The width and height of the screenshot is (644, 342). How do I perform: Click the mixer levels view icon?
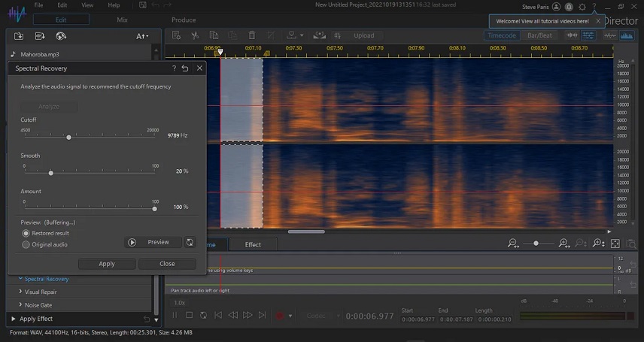pyautogui.click(x=588, y=35)
